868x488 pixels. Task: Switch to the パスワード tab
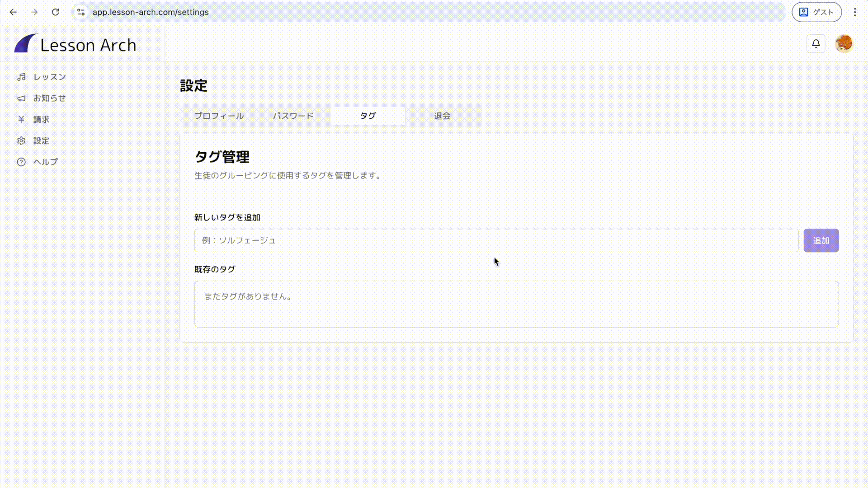pos(293,116)
